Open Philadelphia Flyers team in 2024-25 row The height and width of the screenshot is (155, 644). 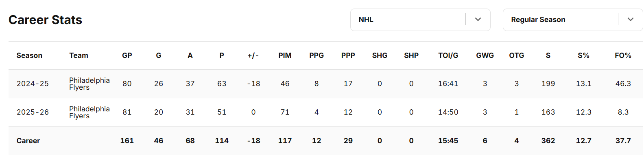(90, 84)
